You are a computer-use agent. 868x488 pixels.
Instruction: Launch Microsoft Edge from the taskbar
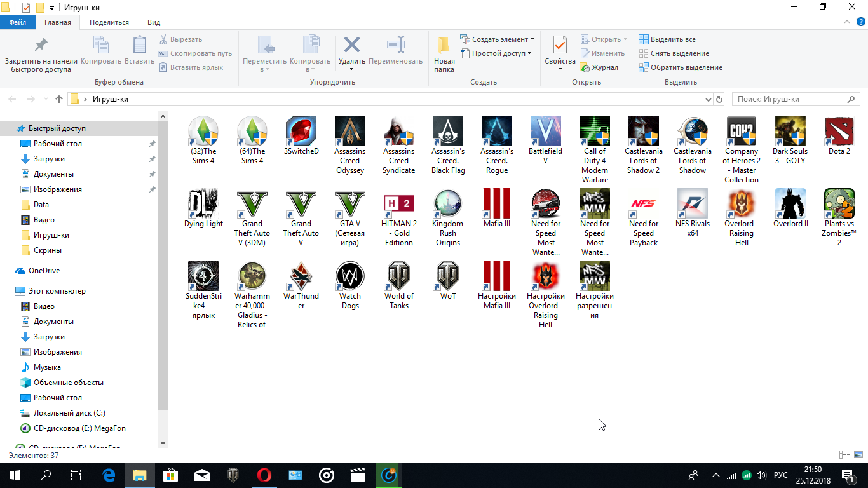109,475
